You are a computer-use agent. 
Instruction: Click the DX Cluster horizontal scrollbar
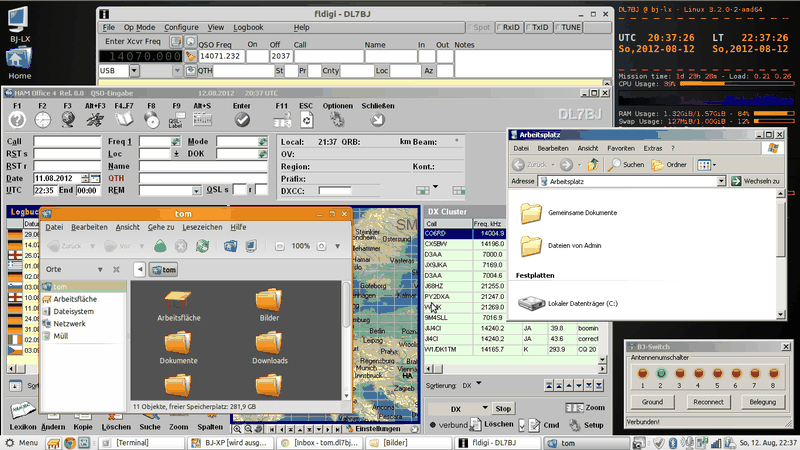[x=515, y=368]
